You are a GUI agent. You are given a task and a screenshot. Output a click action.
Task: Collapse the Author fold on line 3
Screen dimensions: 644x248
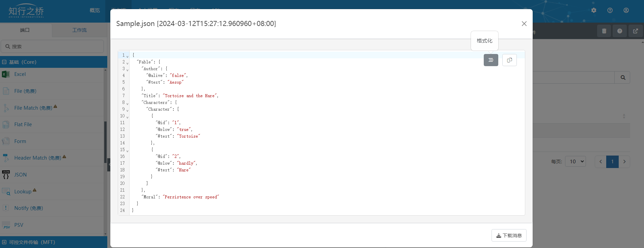[127, 70]
